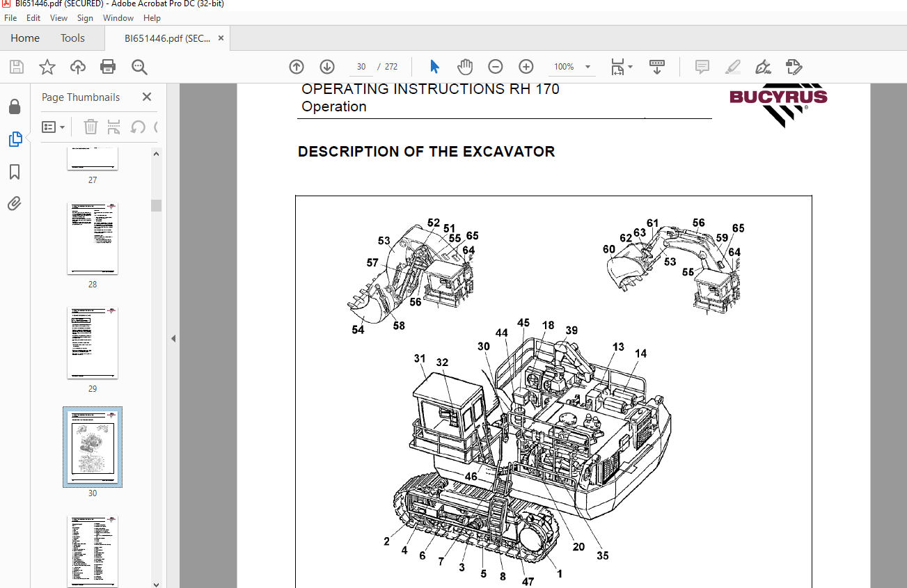The height and width of the screenshot is (588, 907).
Task: Open the fit page width options
Action: pyautogui.click(x=621, y=67)
